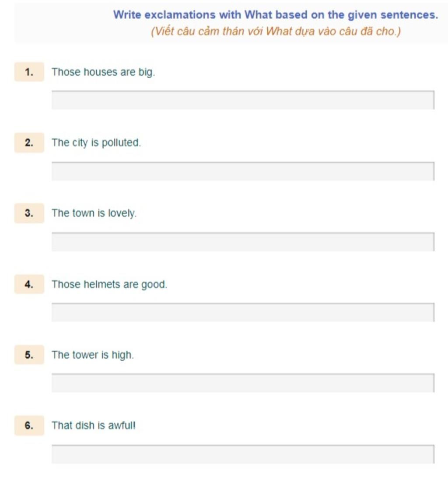Click the number 3 badge
448x478 pixels.
(29, 213)
